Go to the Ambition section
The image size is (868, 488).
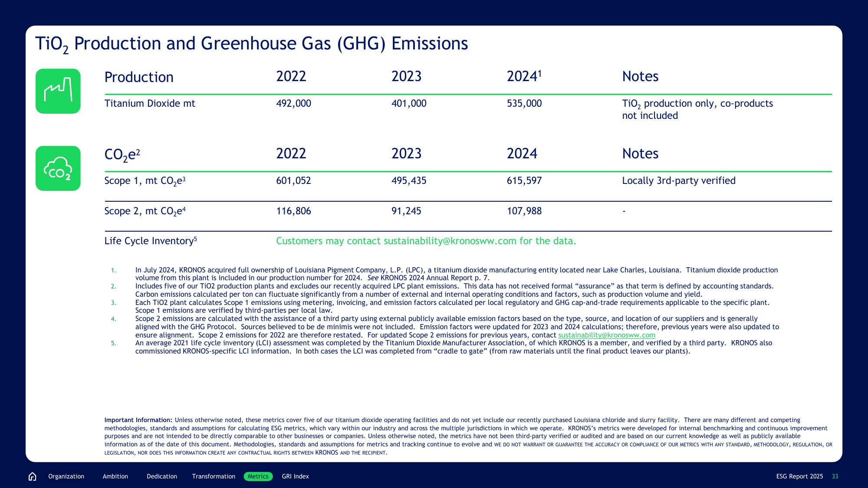point(115,476)
